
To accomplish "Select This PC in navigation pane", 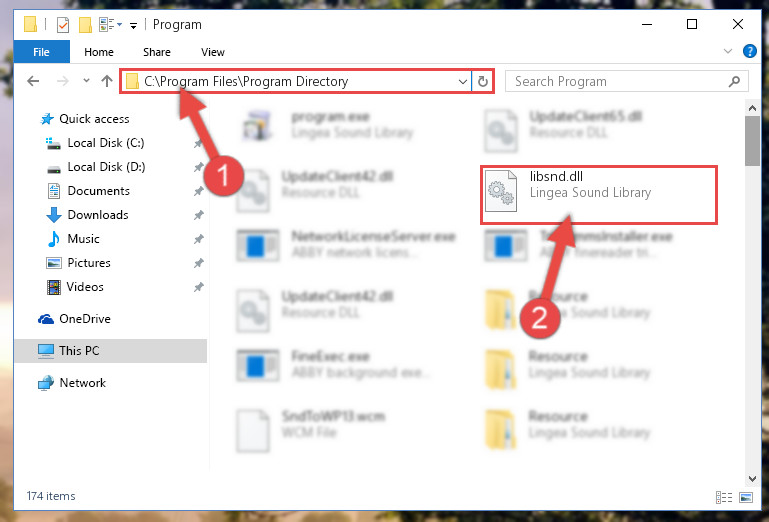I will click(110, 351).
